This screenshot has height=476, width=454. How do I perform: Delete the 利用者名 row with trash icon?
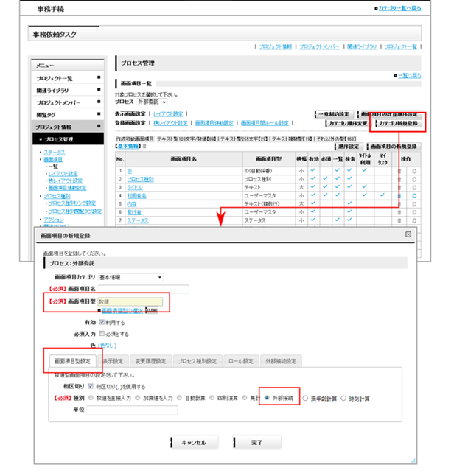[x=399, y=196]
